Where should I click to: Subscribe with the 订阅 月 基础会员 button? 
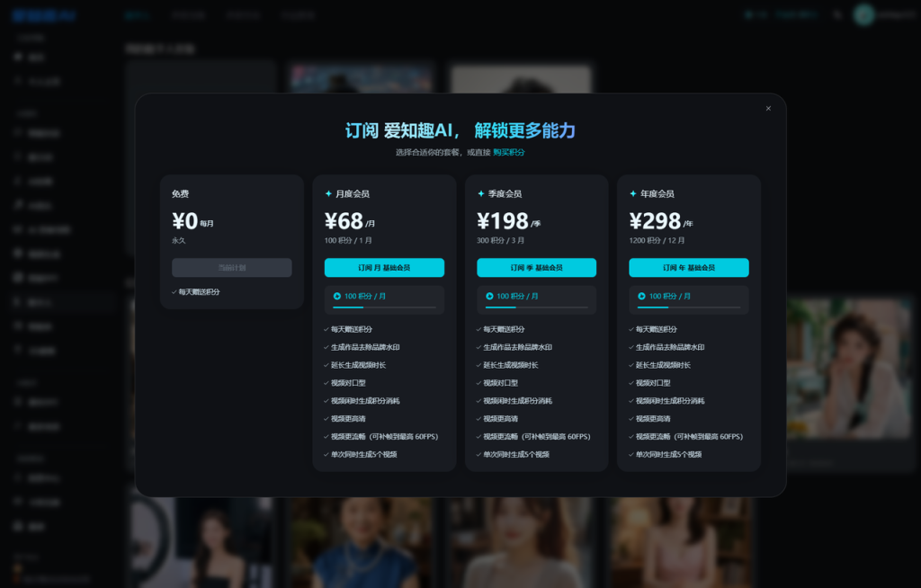(384, 268)
